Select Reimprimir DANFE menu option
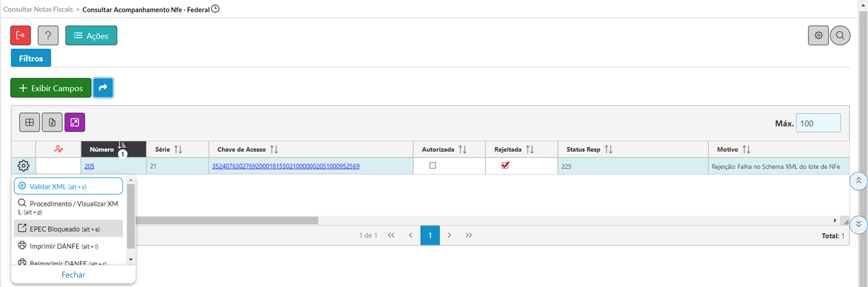 pos(68,262)
